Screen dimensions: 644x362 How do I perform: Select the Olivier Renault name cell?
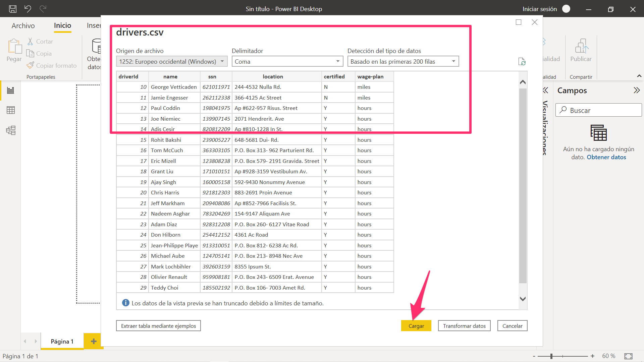[174, 277]
